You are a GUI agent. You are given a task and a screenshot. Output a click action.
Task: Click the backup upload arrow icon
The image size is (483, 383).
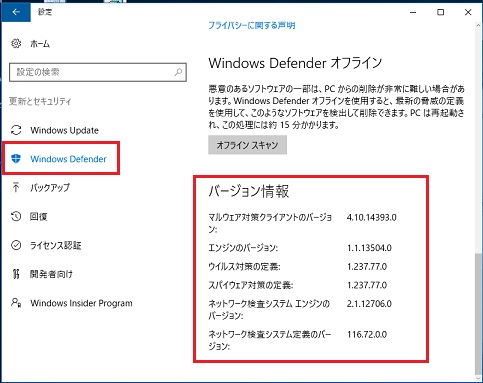point(16,187)
